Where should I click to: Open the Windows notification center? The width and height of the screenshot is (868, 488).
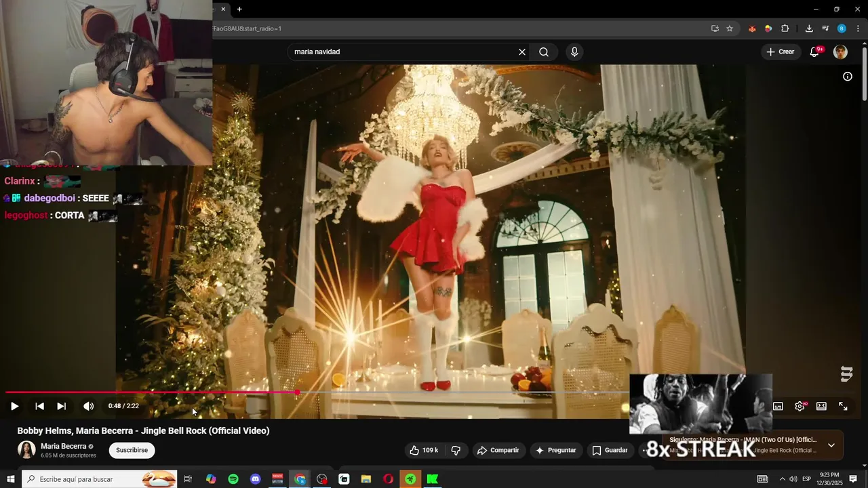point(853,479)
